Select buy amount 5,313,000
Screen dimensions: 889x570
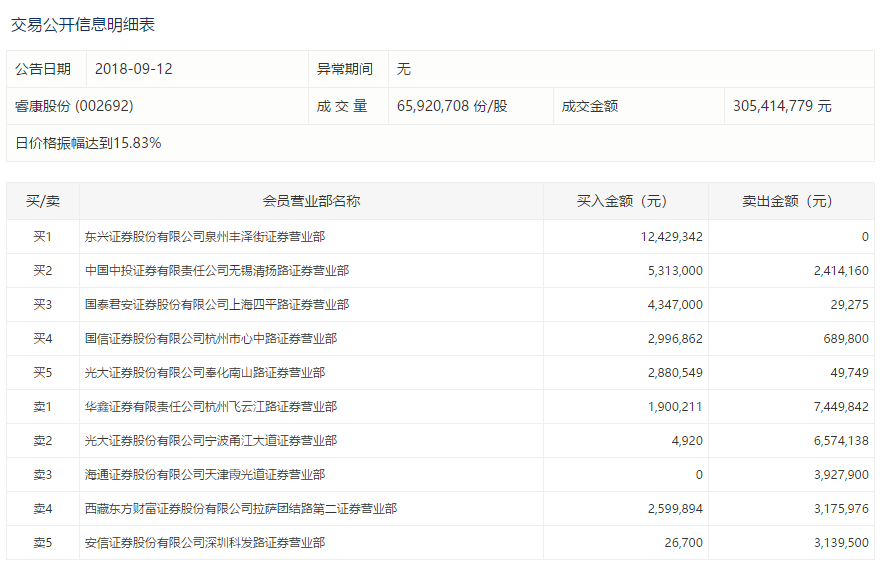(675, 271)
